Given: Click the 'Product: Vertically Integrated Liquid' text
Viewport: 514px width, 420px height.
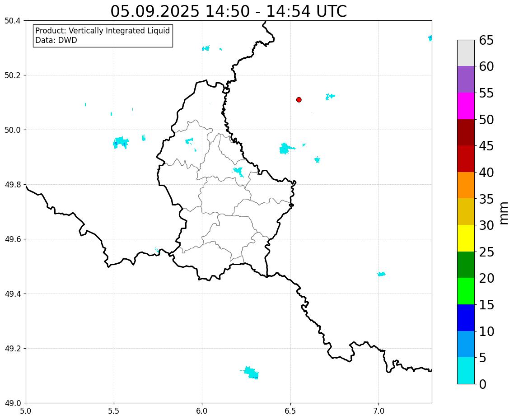Looking at the screenshot, I should point(103,31).
